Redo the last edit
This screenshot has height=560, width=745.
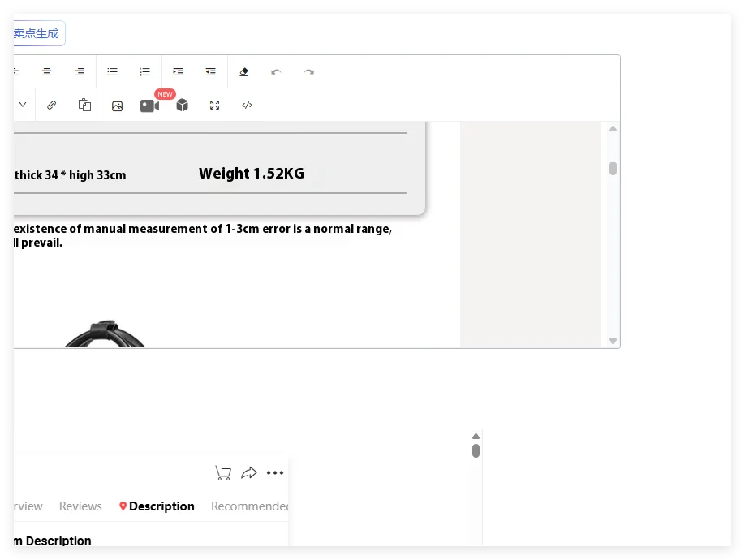click(309, 72)
